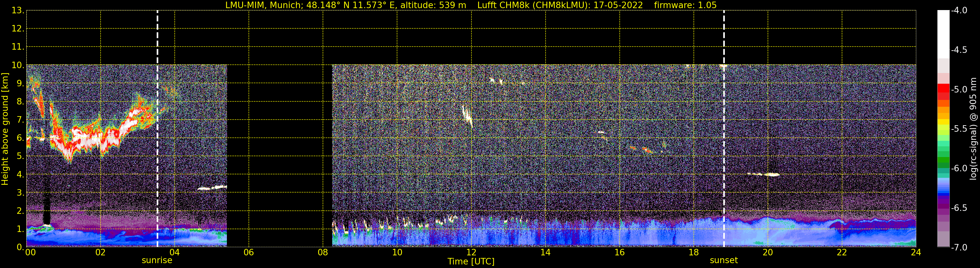Click the x-axis label 'Time [UTC]'
Image resolution: width=980 pixels, height=268 pixels.
click(471, 261)
